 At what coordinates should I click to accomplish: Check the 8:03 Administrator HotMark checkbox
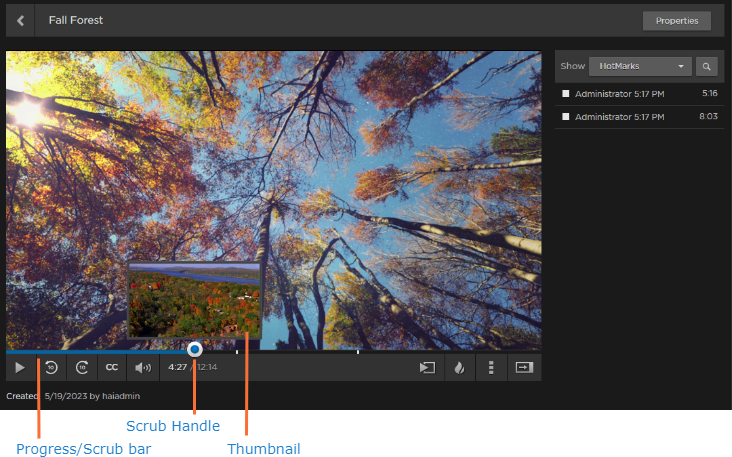coord(566,117)
